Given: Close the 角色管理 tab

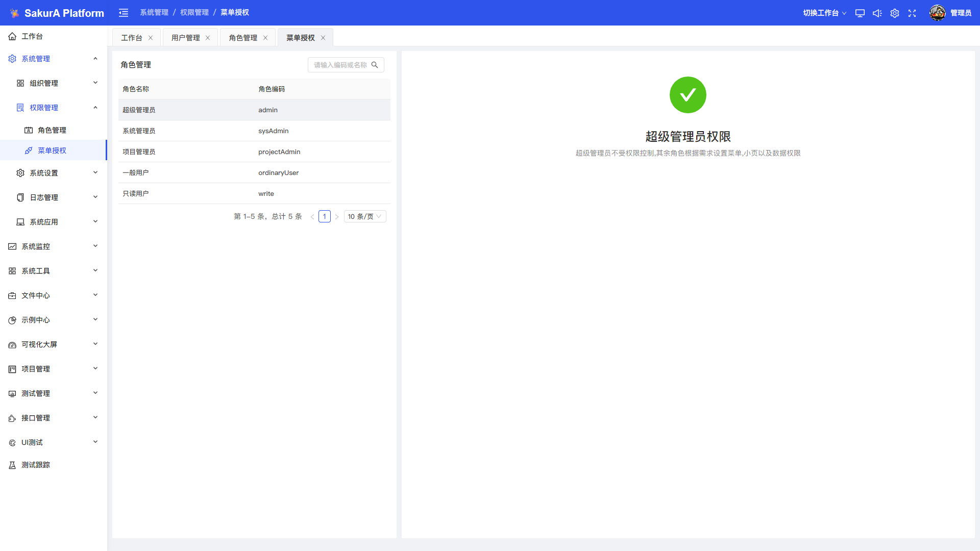Looking at the screenshot, I should [x=265, y=38].
